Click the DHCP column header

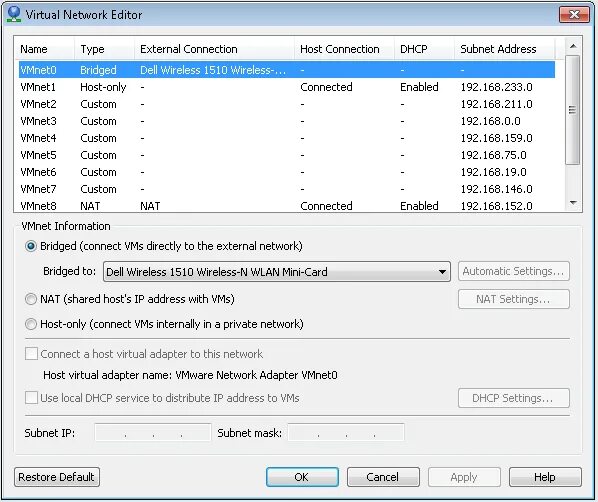pyautogui.click(x=424, y=49)
